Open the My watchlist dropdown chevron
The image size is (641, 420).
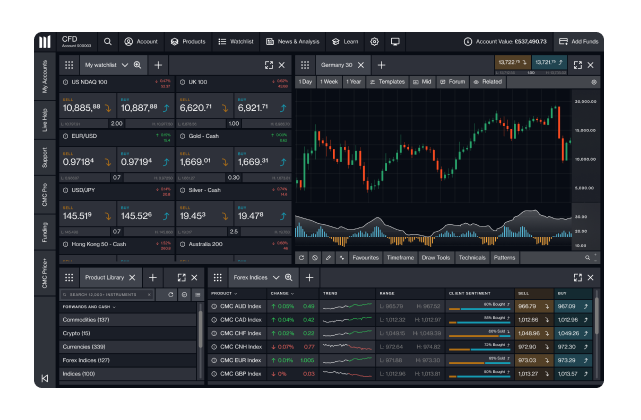point(125,65)
